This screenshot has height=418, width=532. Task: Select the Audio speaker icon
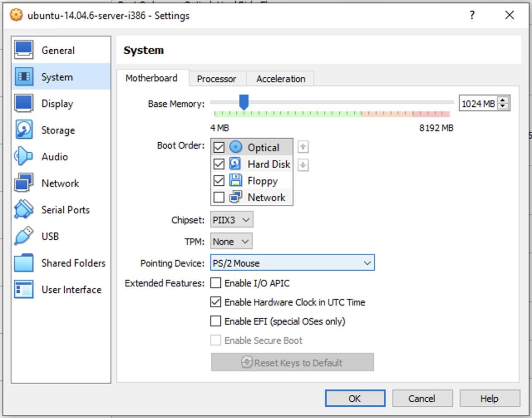tap(24, 157)
